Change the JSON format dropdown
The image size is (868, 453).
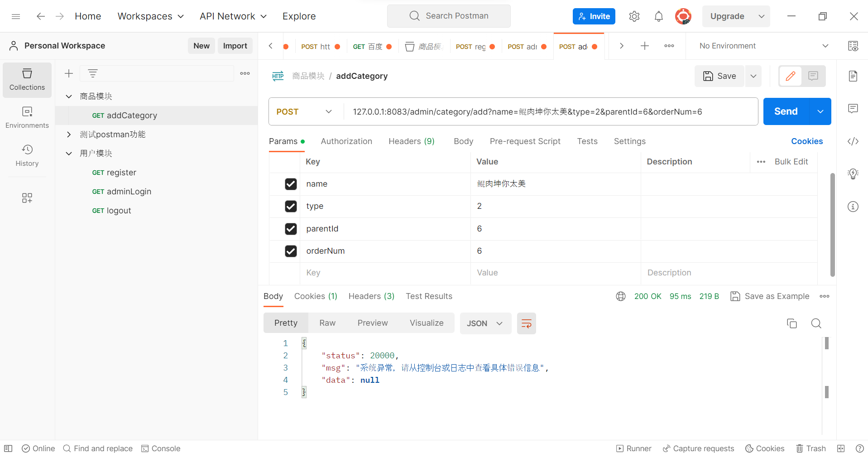coord(485,323)
